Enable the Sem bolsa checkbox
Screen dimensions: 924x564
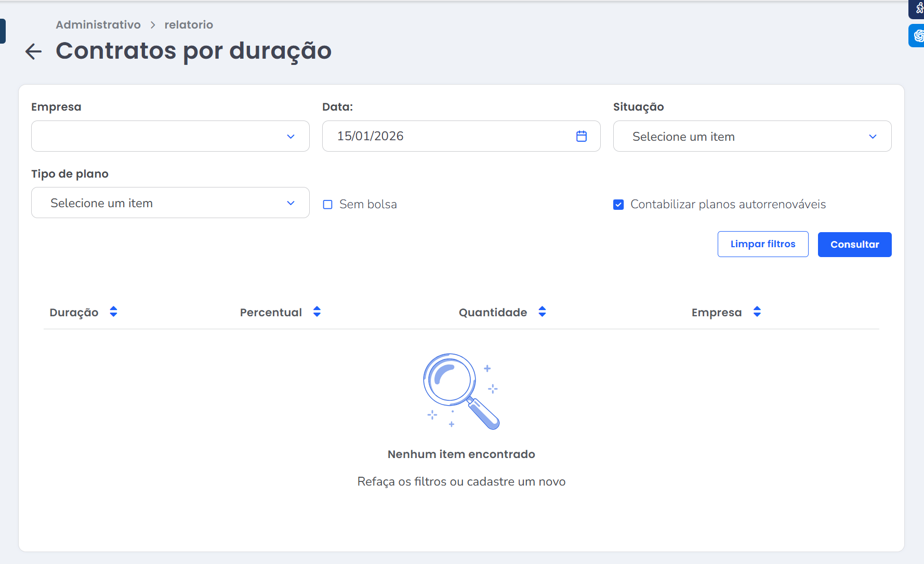coord(328,205)
